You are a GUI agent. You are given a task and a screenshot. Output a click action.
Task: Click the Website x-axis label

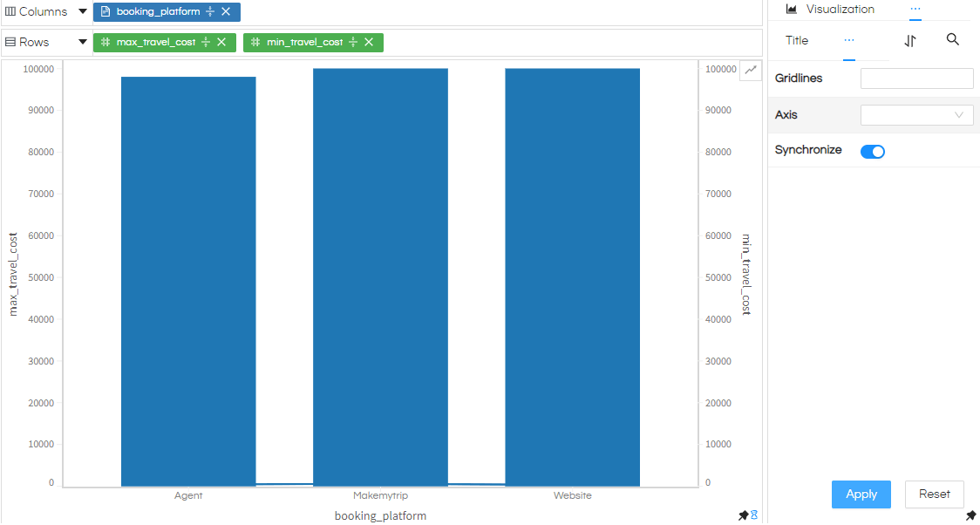pyautogui.click(x=573, y=495)
